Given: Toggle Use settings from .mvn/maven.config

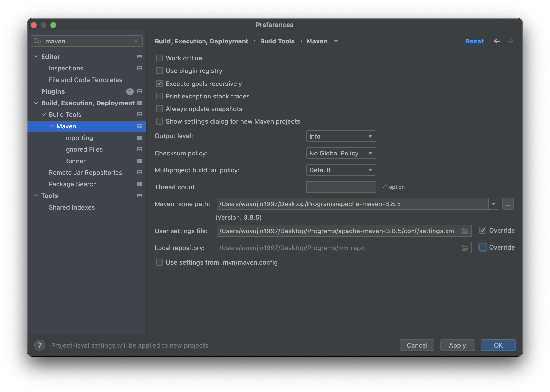Looking at the screenshot, I should pos(160,262).
